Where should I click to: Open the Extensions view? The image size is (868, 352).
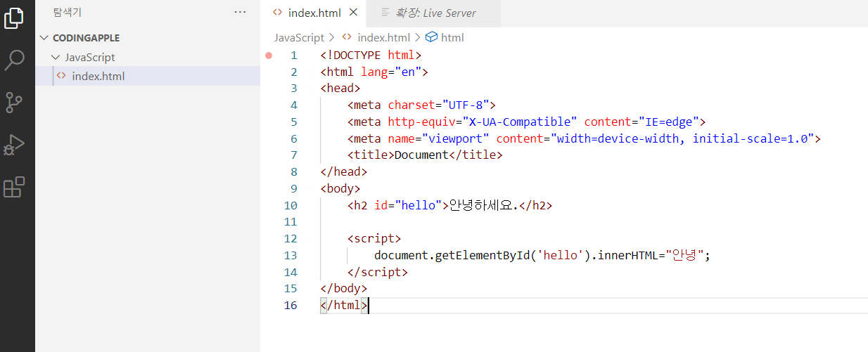14,187
